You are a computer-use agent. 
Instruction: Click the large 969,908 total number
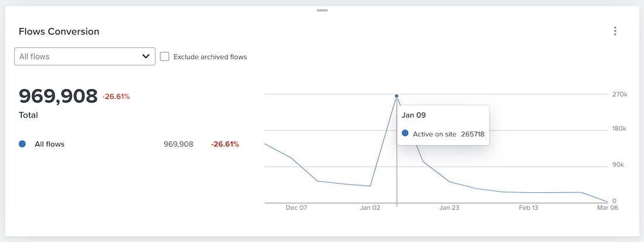(58, 96)
